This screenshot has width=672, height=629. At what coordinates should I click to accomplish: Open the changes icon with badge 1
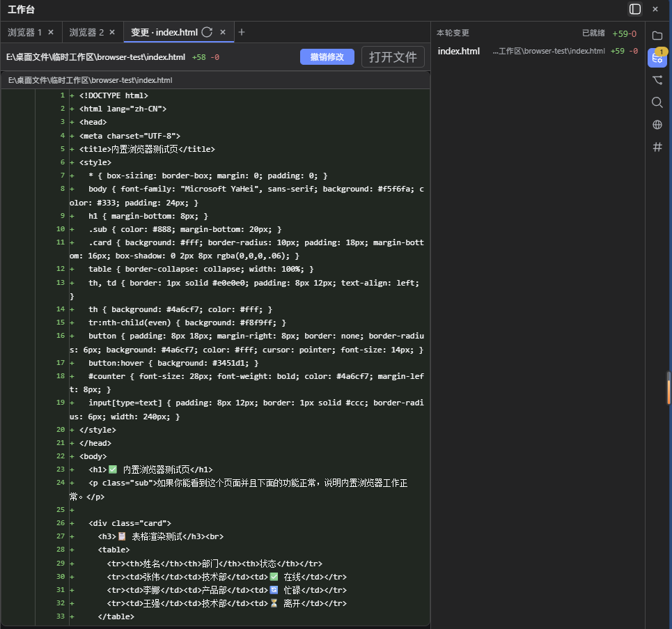657,57
